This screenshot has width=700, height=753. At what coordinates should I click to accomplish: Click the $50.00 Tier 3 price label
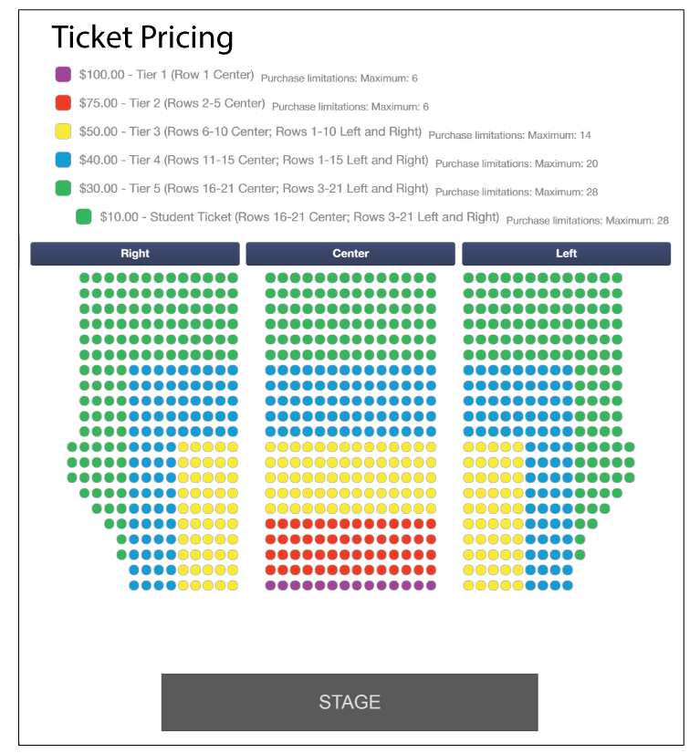coord(250,131)
